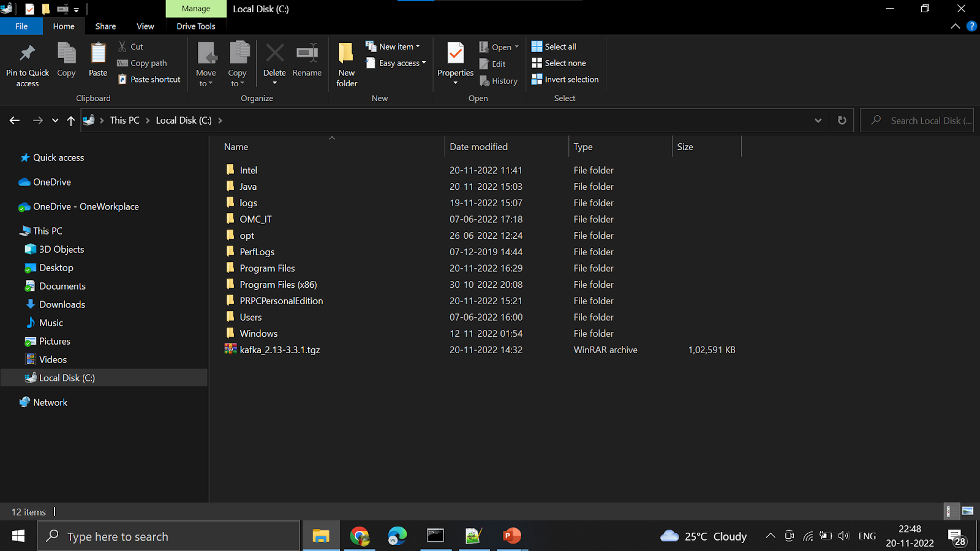
Task: Click the Delete X icon
Action: pos(274,53)
